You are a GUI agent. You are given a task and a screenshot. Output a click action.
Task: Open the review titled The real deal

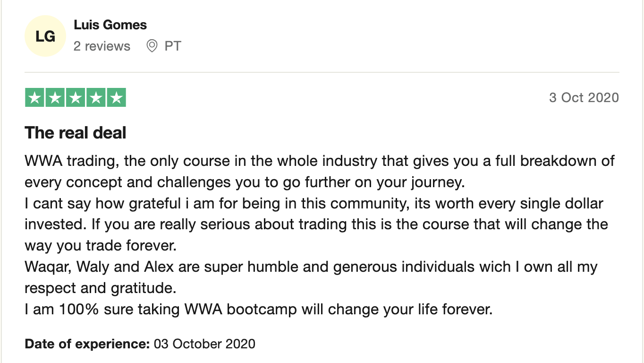click(76, 133)
